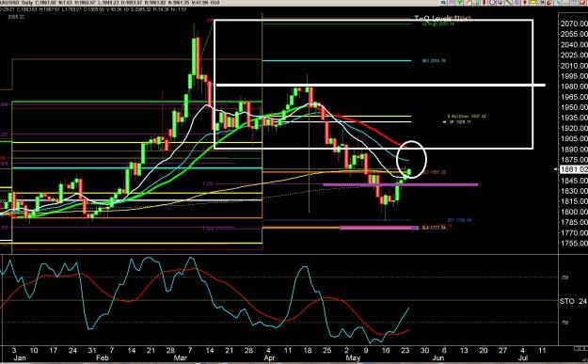Click the green icon at the toolbar's left end
Image resolution: width=588 pixels, height=364 pixels.
(x=444, y=2)
